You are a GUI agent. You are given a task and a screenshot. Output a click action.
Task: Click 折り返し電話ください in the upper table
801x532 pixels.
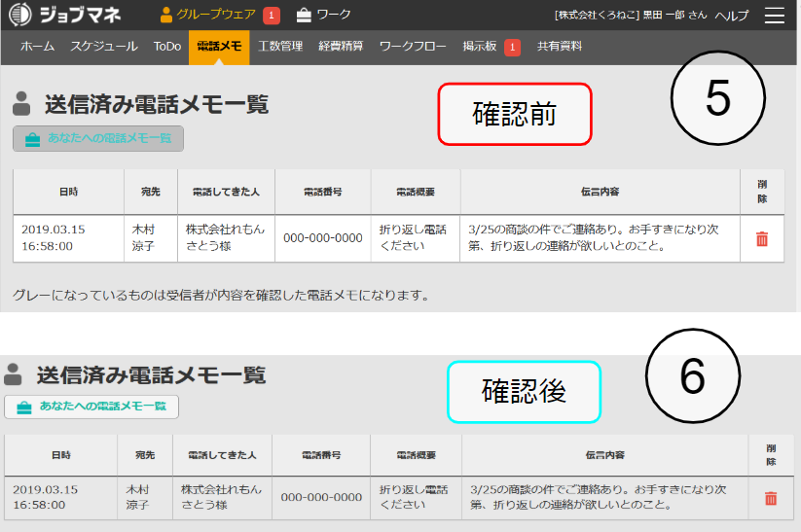point(413,238)
